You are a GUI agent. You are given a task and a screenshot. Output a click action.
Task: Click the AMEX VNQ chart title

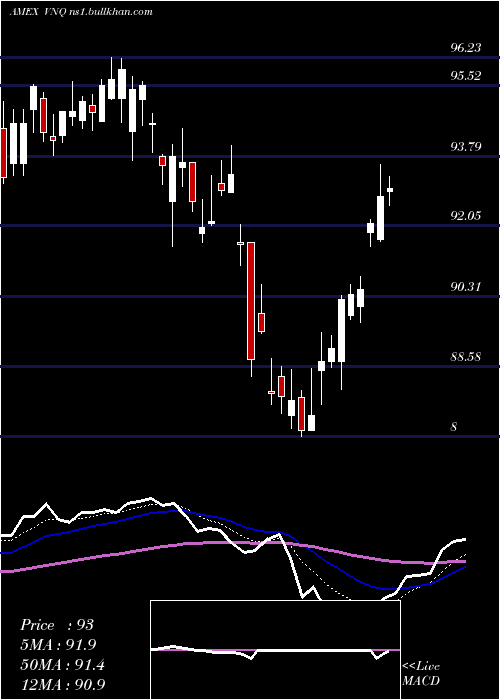81,11
